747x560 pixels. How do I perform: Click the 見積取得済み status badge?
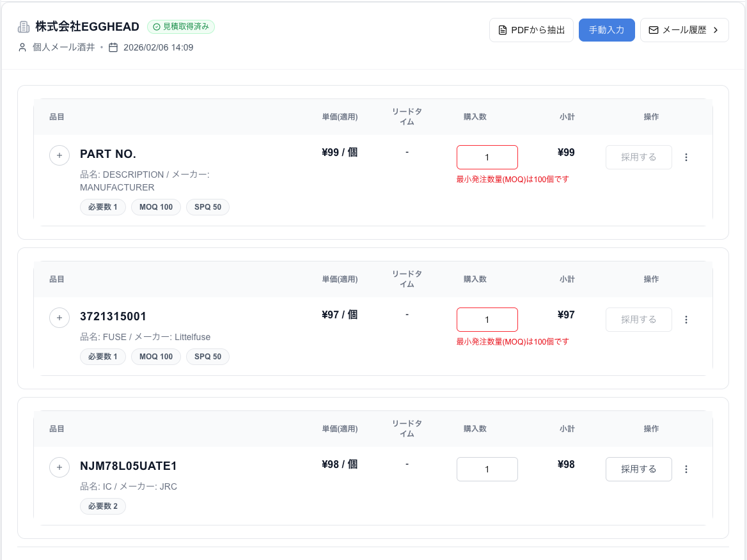point(181,27)
